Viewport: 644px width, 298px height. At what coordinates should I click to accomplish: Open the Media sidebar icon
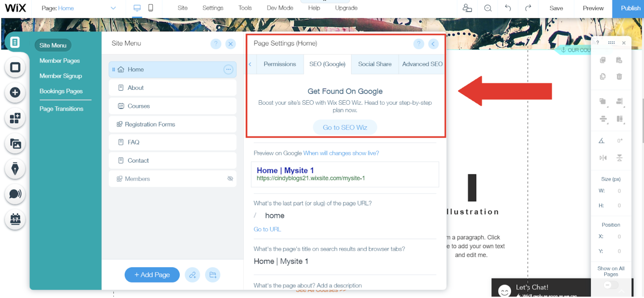click(x=15, y=144)
